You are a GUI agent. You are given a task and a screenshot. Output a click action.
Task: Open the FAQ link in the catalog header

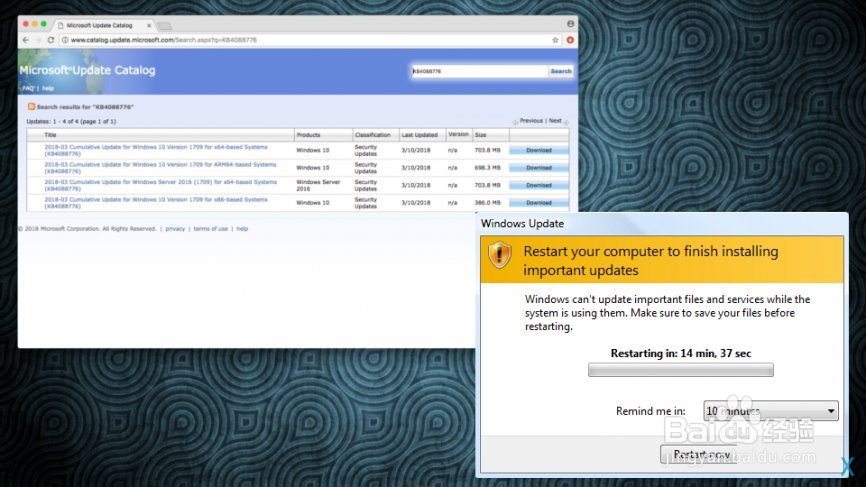28,88
